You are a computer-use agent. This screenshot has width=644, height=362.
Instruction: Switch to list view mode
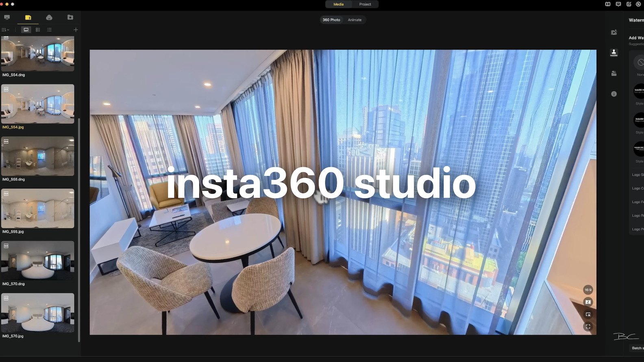point(50,30)
